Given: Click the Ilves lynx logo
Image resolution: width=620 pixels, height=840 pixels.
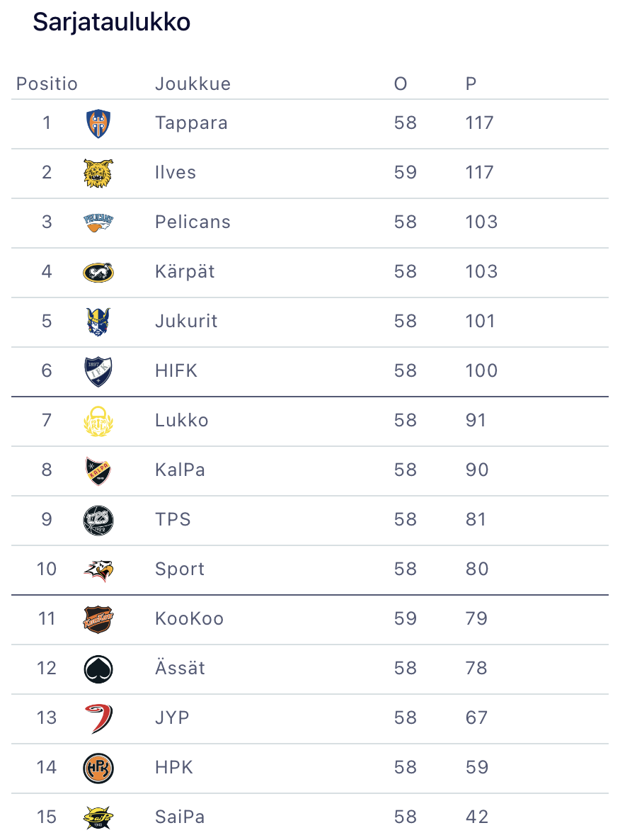Looking at the screenshot, I should click(98, 173).
